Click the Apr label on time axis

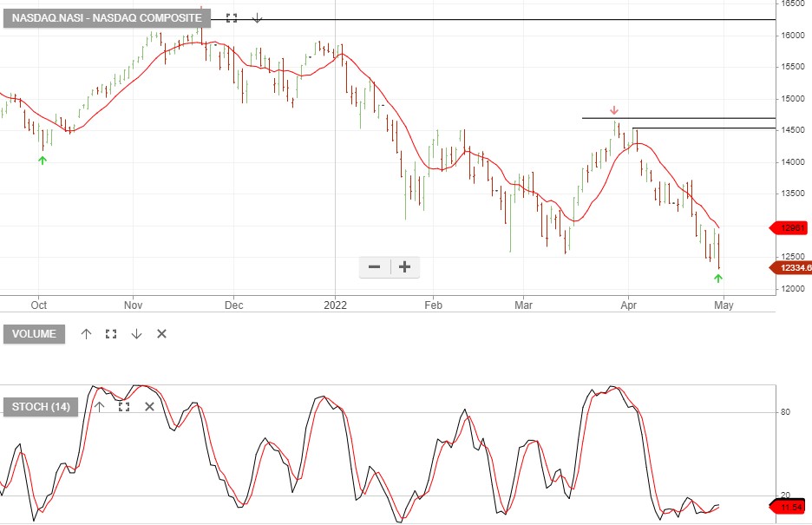click(629, 305)
